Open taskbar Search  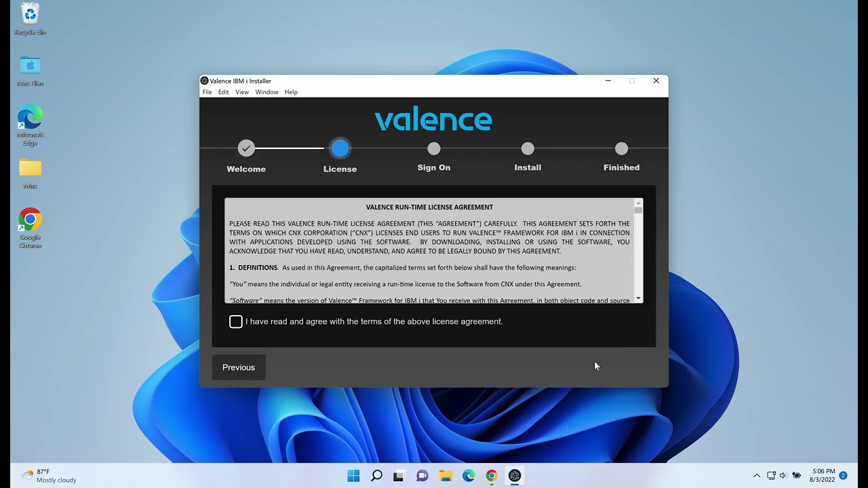[x=376, y=476]
